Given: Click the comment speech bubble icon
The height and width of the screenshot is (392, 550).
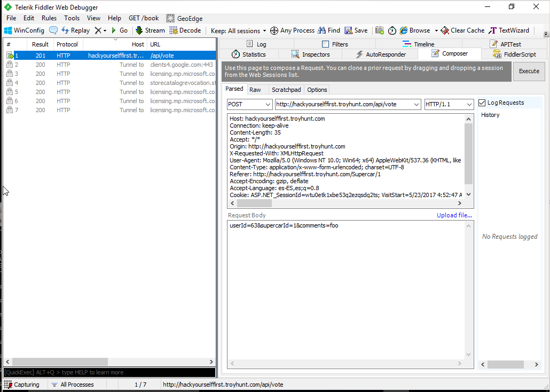Looking at the screenshot, I should coord(53,30).
